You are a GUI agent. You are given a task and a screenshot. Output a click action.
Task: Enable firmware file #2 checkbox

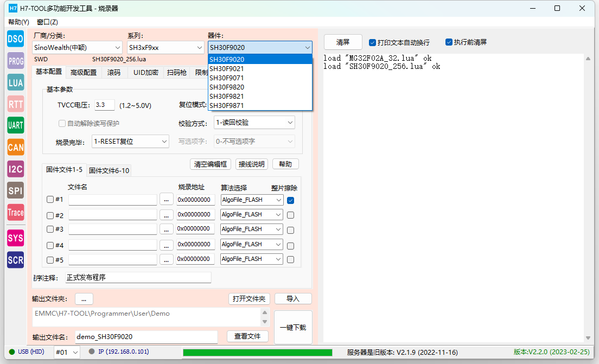tap(50, 215)
